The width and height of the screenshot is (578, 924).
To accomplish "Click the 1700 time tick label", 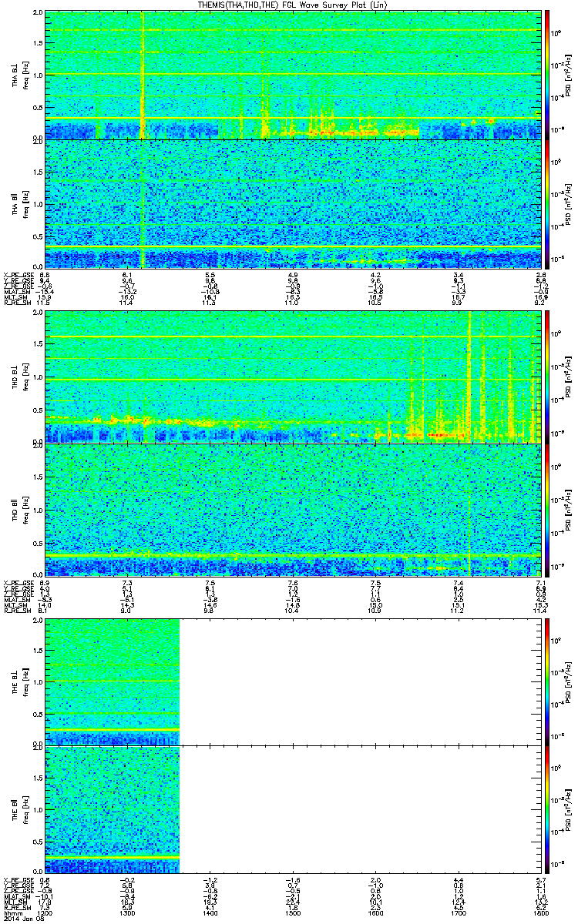I will coord(457,912).
